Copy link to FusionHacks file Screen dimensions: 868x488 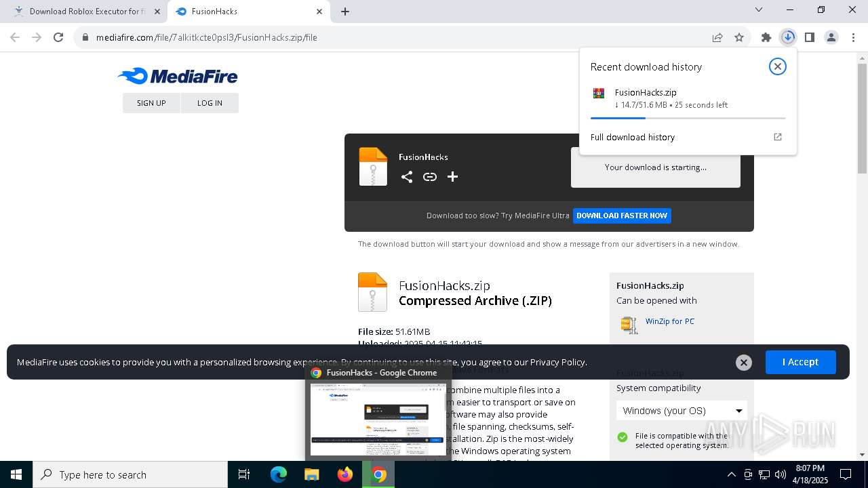(430, 177)
